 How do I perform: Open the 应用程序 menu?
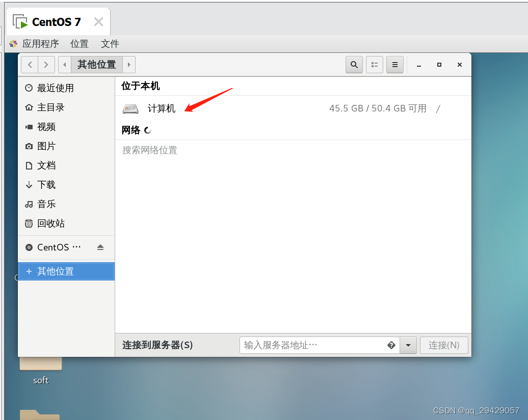coord(40,44)
